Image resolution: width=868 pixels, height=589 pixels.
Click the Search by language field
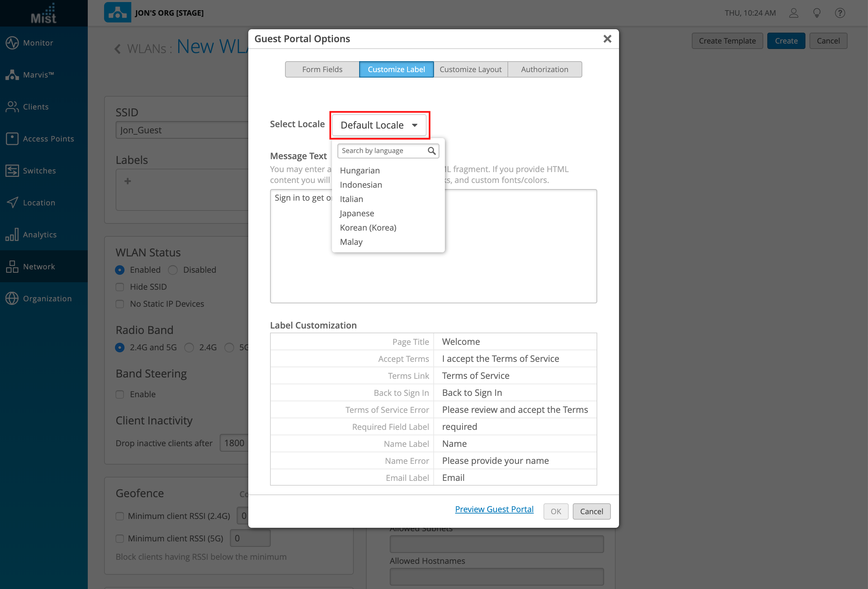coord(382,151)
